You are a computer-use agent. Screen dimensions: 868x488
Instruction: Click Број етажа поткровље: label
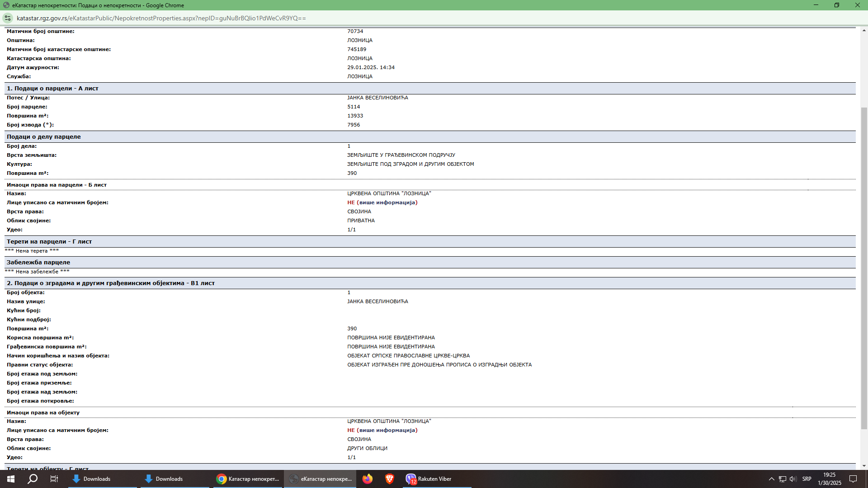point(40,401)
